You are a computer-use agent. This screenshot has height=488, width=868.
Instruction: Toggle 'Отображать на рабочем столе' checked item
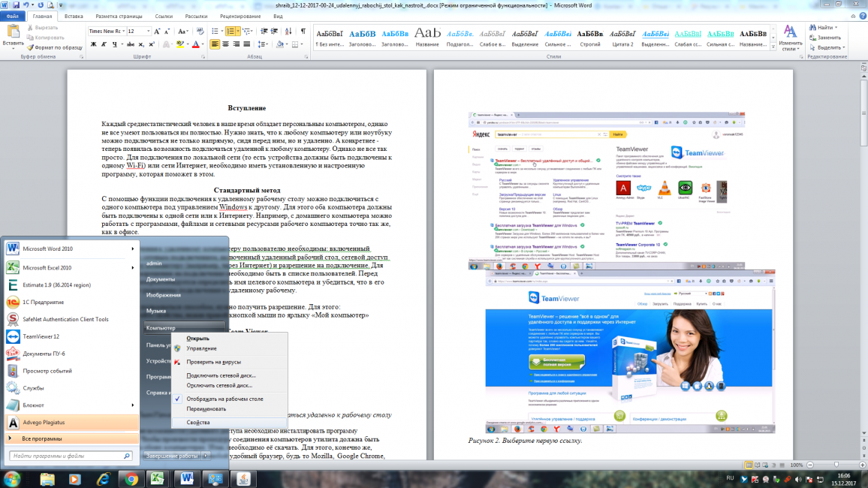pos(229,399)
